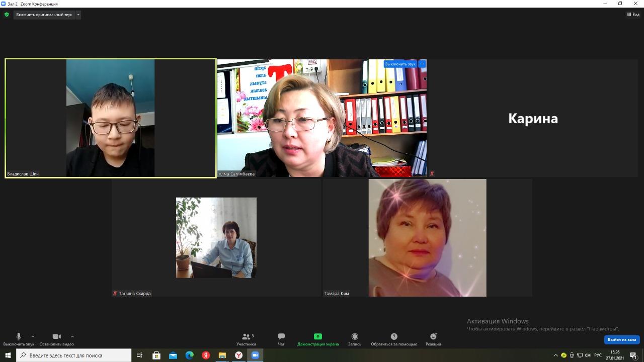Start recording with the Запись button
The height and width of the screenshot is (362, 644).
[355, 339]
